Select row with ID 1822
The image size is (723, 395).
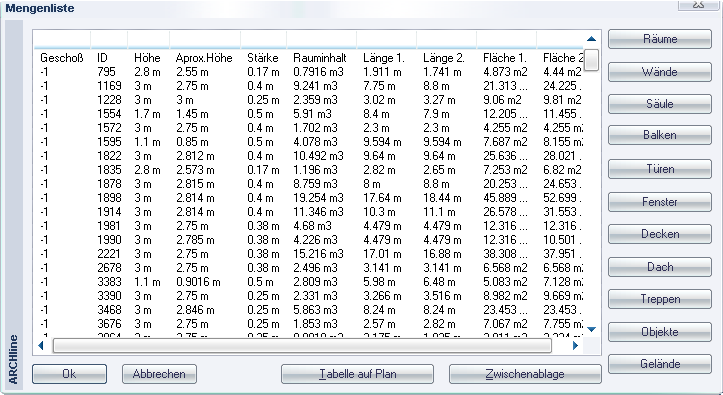pyautogui.click(x=308, y=156)
